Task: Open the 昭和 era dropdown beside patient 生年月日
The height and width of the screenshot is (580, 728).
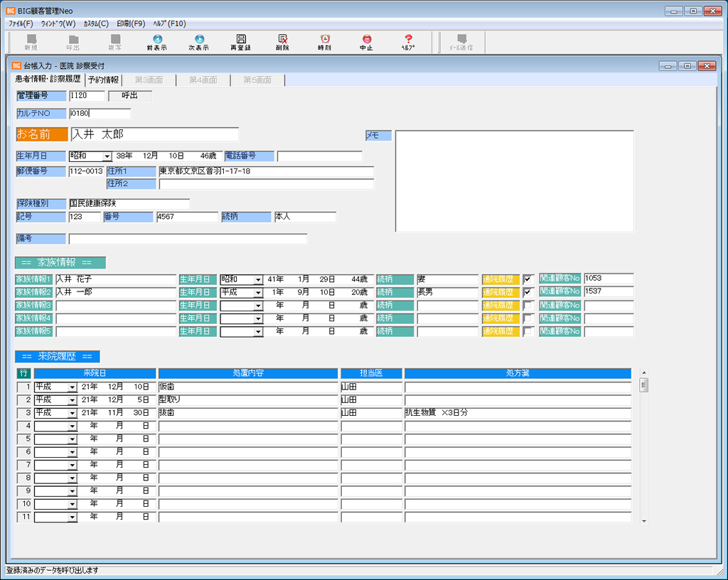Action: (107, 156)
